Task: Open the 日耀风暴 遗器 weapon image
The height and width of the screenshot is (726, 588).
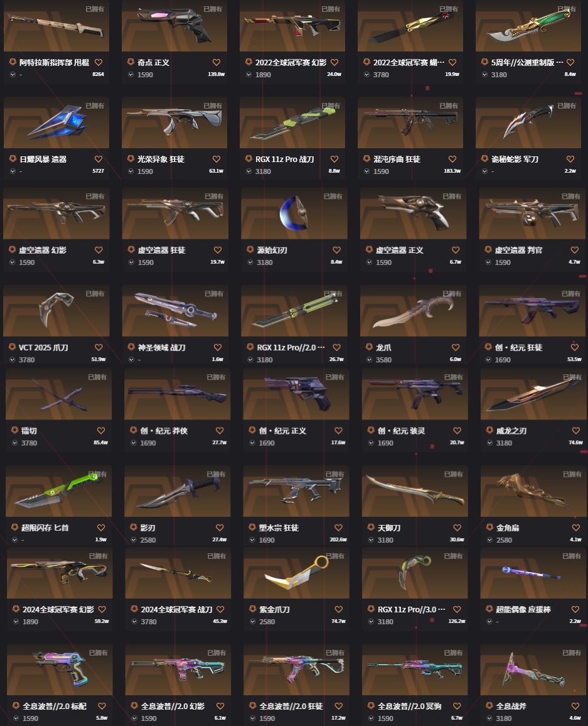Action: 56,122
